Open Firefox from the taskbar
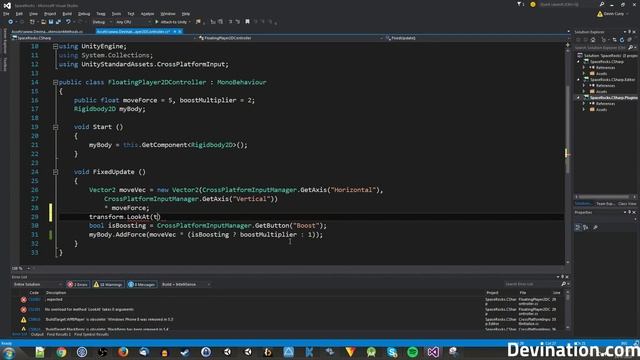The height and width of the screenshot is (360, 640). [x=123, y=352]
